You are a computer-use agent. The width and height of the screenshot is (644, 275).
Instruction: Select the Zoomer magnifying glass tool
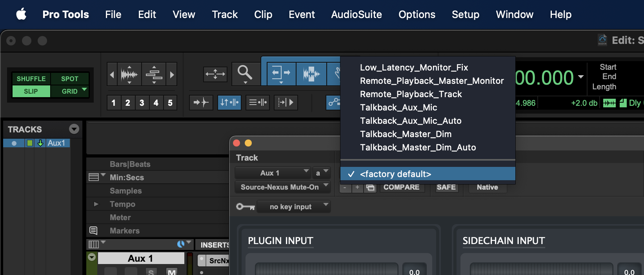(245, 73)
